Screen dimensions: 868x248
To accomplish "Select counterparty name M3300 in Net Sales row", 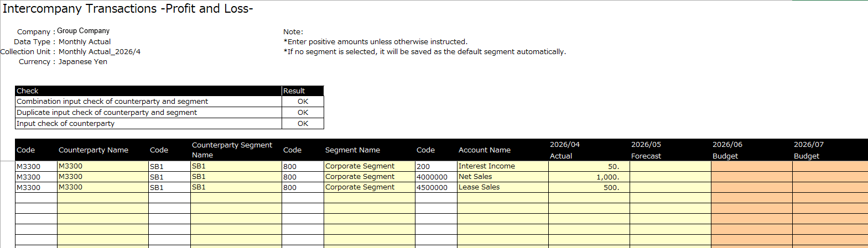I will pos(103,177).
